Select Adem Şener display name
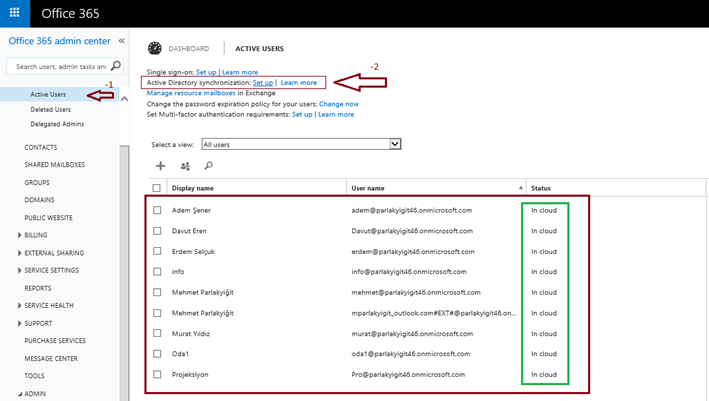Image resolution: width=709 pixels, height=401 pixels. pos(191,210)
